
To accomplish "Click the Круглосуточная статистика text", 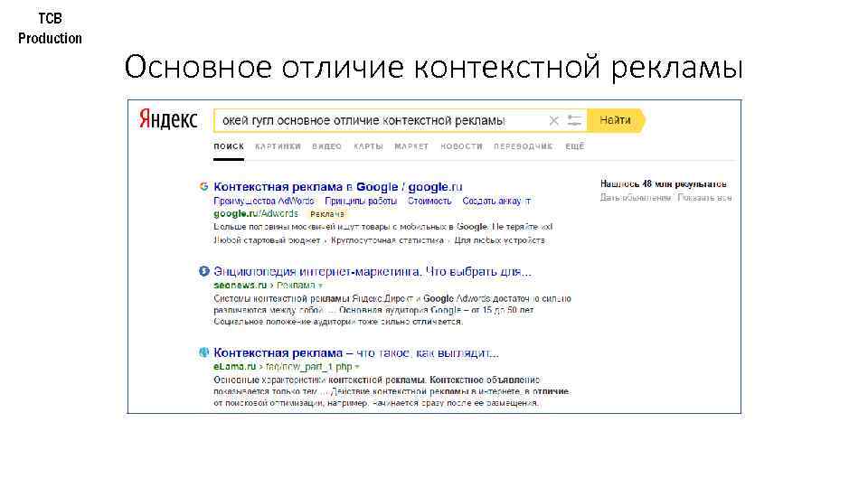I will tap(387, 240).
